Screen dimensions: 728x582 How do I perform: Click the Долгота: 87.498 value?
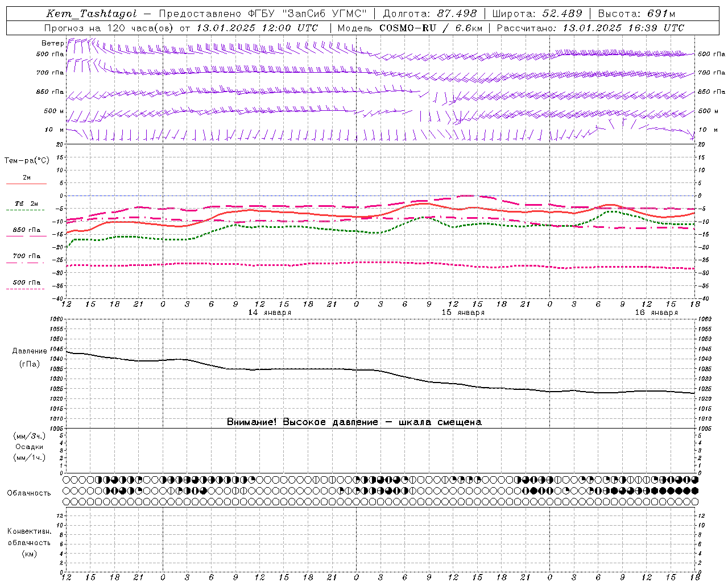[431, 14]
